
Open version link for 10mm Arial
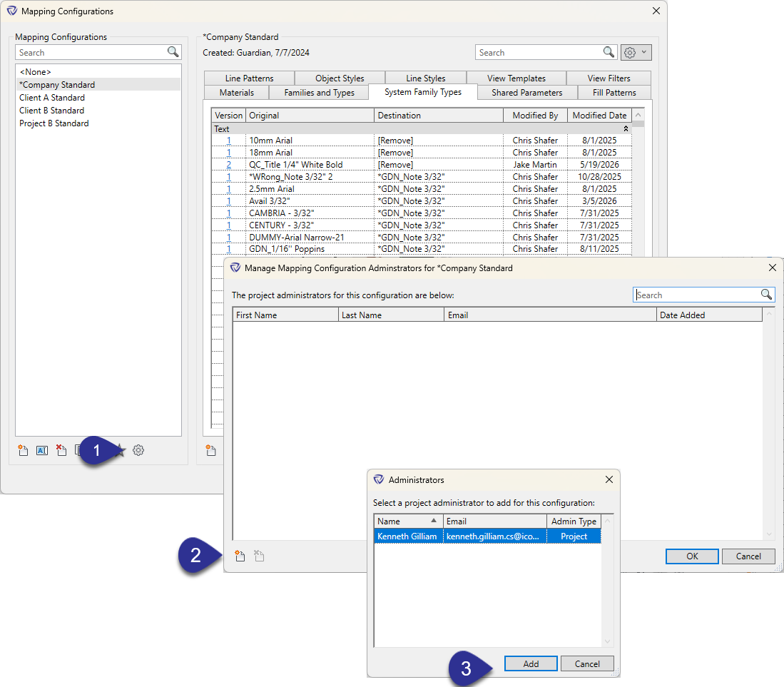(x=229, y=141)
